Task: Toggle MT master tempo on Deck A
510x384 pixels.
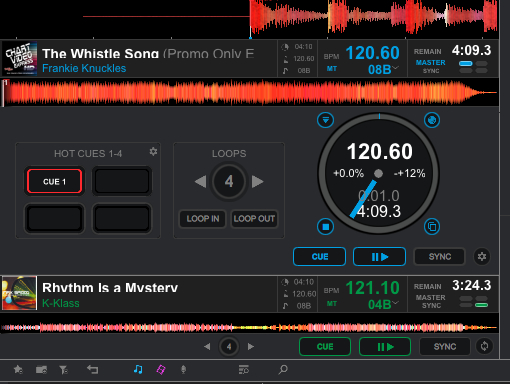Action: coord(332,69)
